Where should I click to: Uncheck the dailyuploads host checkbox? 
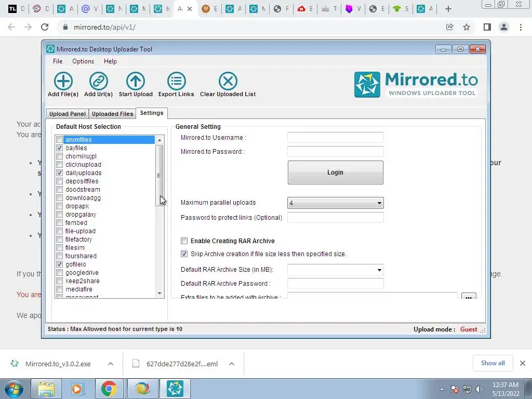59,173
